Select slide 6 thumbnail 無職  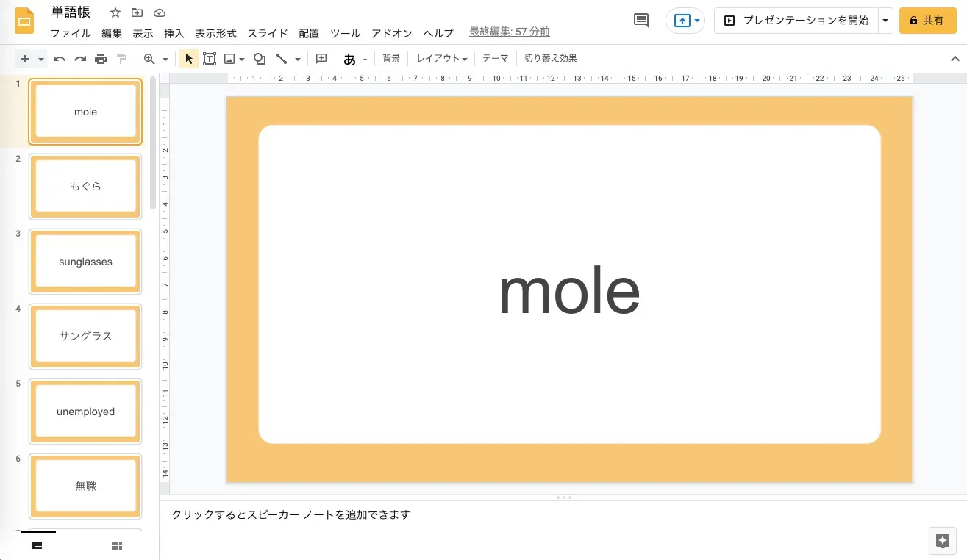click(85, 487)
